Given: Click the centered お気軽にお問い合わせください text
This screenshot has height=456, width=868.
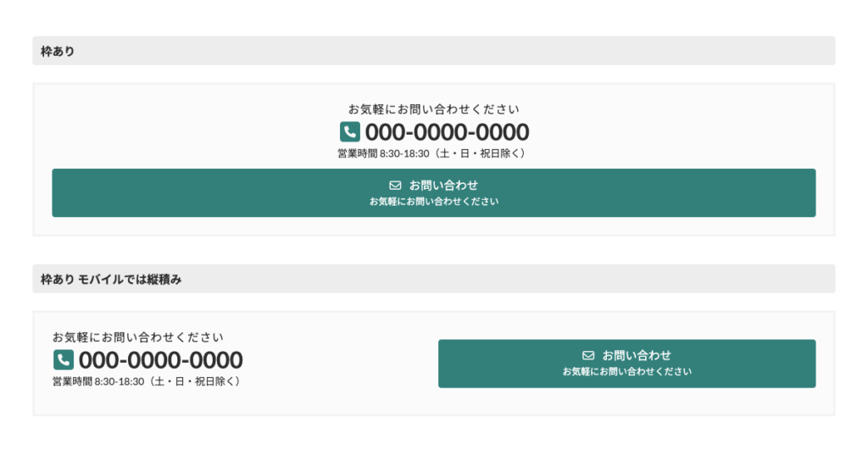Looking at the screenshot, I should point(434,109).
